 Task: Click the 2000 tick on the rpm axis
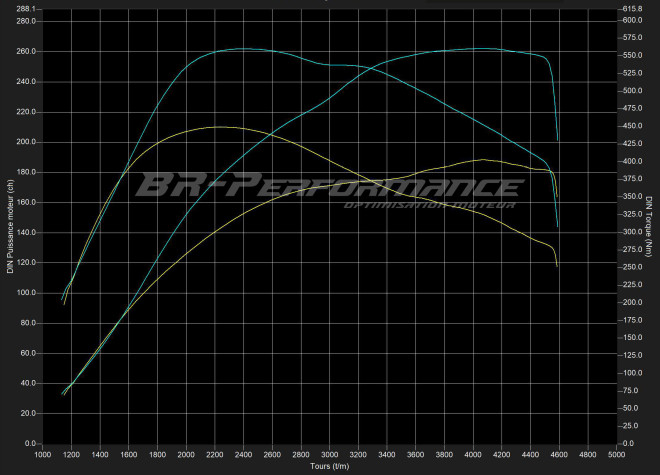tap(186, 456)
